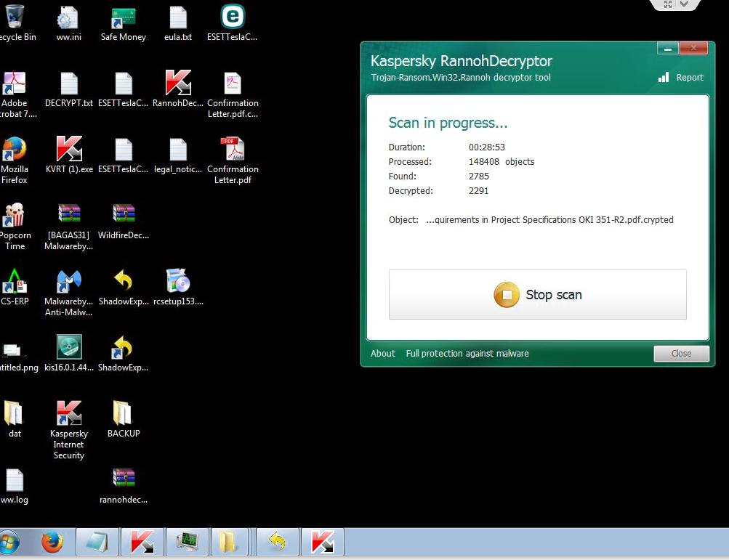Screen dimensions: 729x560
Task: Select the rcsetup153 installer icon
Action: click(x=178, y=288)
